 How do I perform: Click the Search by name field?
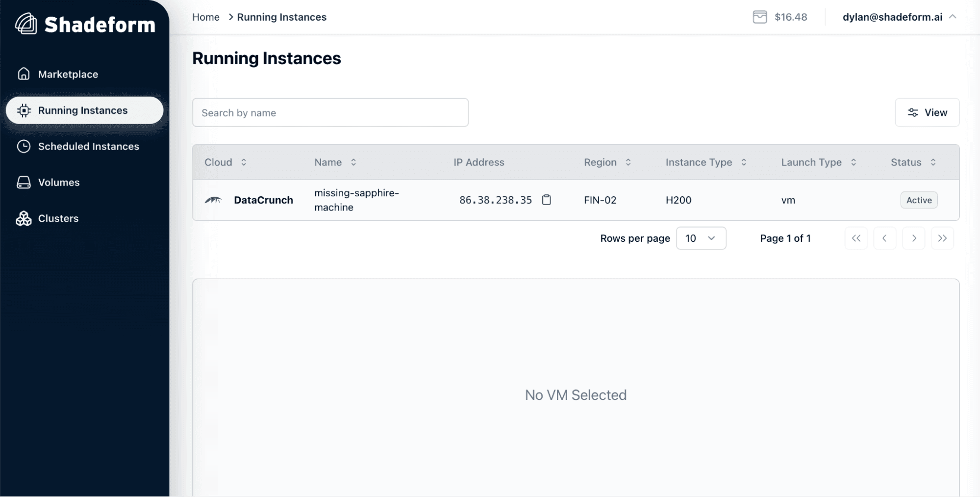(330, 112)
